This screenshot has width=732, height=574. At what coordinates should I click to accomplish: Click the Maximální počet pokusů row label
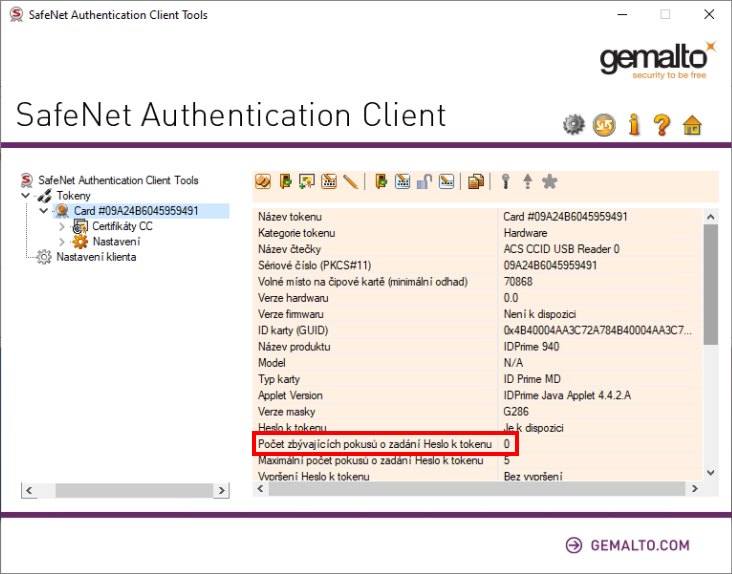click(371, 461)
